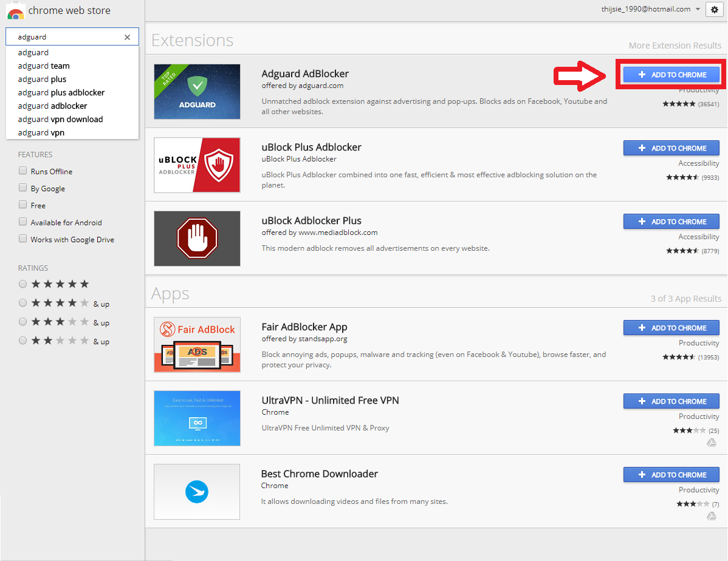Enable the By Google checkbox
This screenshot has height=561, width=728.
(22, 188)
